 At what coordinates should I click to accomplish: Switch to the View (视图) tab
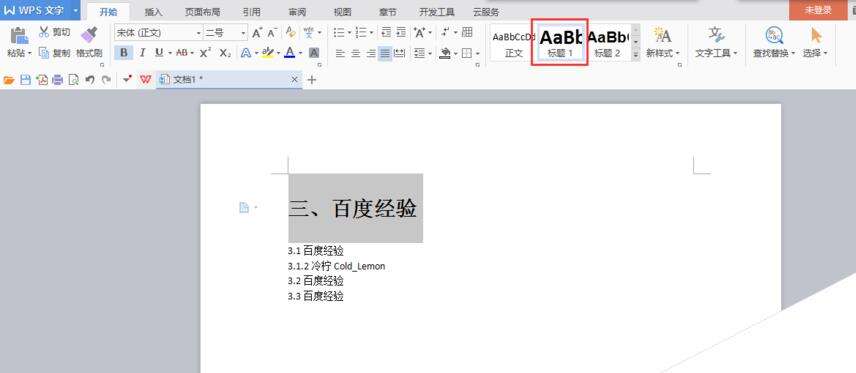(342, 11)
